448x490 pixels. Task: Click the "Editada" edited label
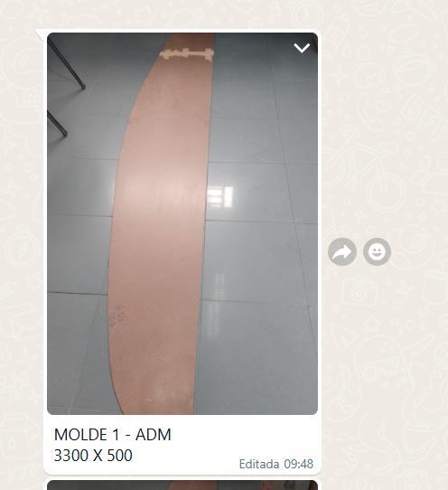[259, 464]
